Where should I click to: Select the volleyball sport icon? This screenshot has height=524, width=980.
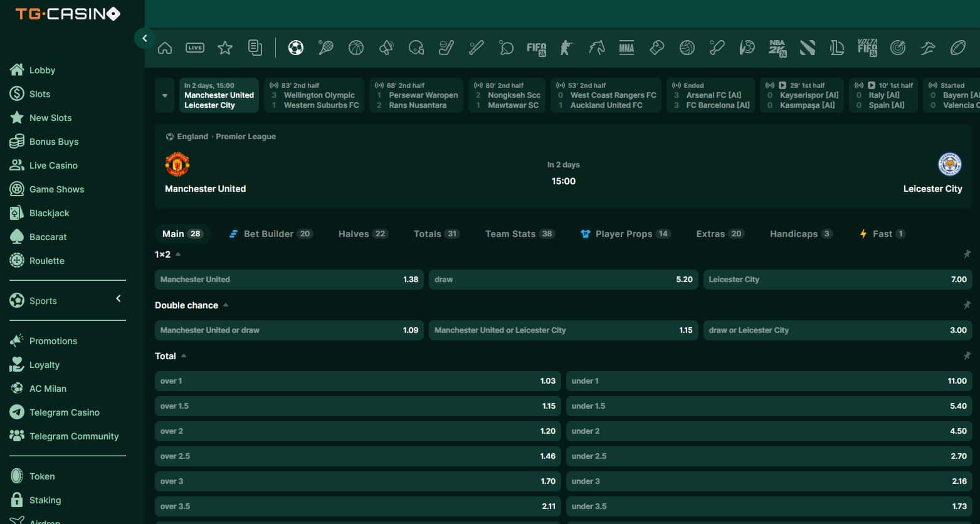(x=687, y=48)
